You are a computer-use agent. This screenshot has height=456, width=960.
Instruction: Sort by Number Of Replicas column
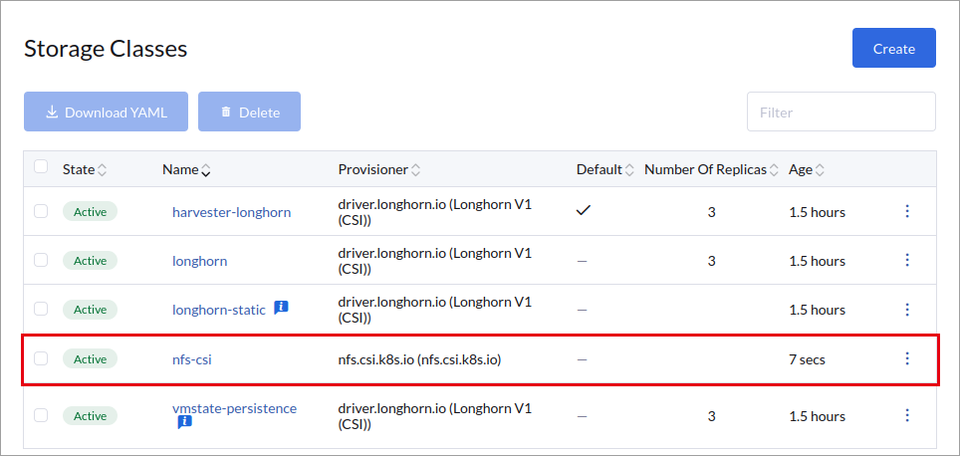(x=711, y=170)
